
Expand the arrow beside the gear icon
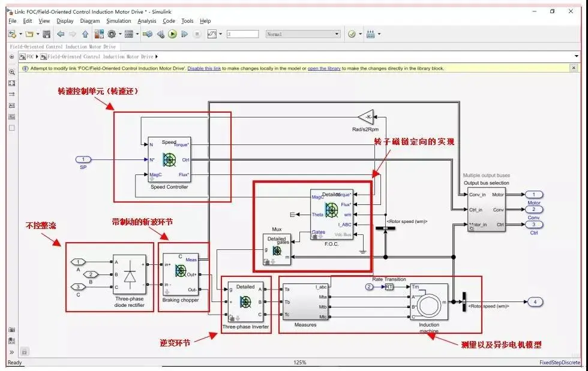pos(120,34)
